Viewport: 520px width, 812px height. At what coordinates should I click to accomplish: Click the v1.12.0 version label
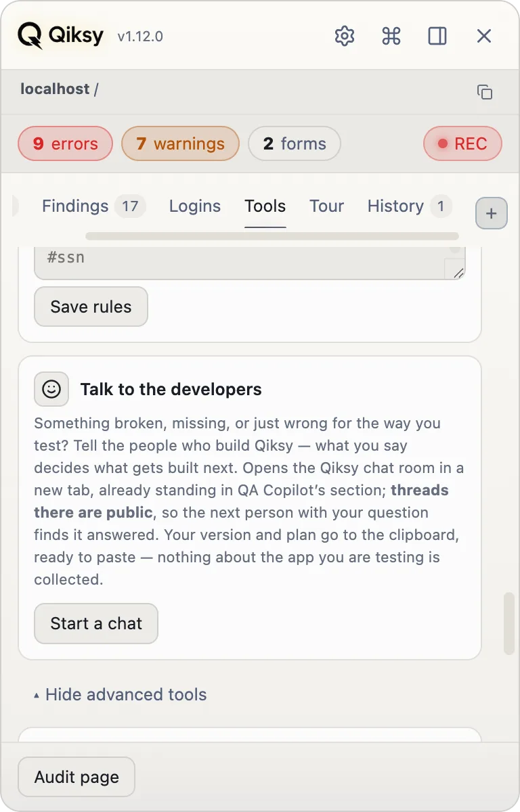coord(140,36)
